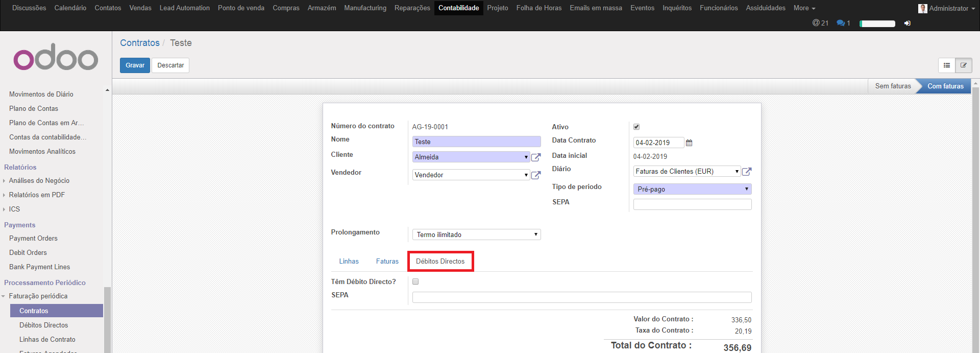Switch to form view icon
Screen dimensions: 980x353
pos(963,65)
